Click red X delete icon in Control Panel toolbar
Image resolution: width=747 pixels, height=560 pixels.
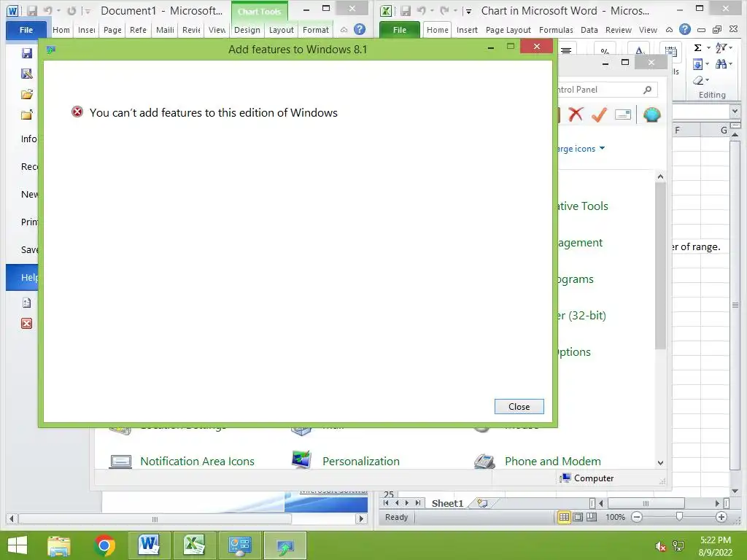576,114
